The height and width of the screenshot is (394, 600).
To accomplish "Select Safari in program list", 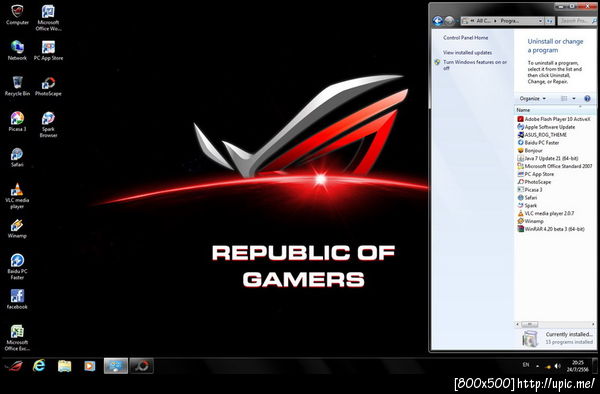I will [527, 198].
